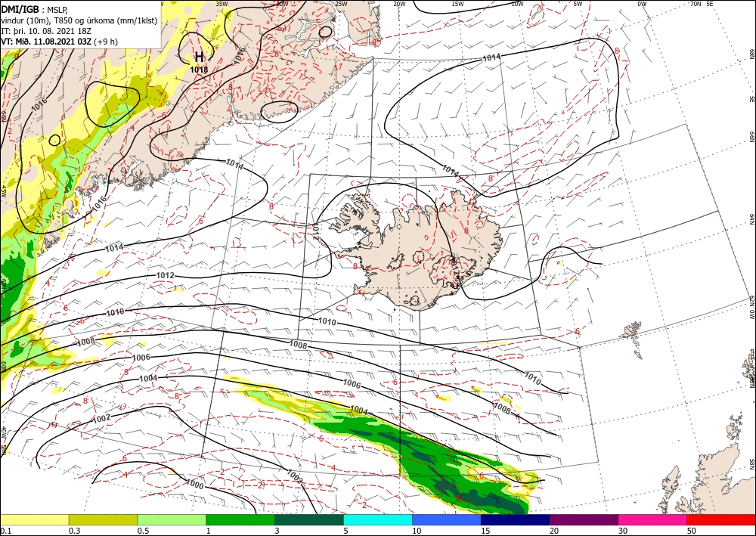Click the '20W' longitude label

(x=399, y=4)
